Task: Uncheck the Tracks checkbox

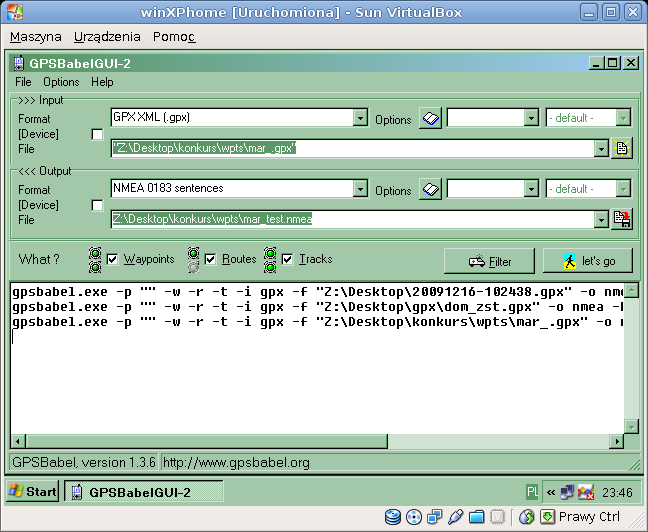Action: coord(287,260)
